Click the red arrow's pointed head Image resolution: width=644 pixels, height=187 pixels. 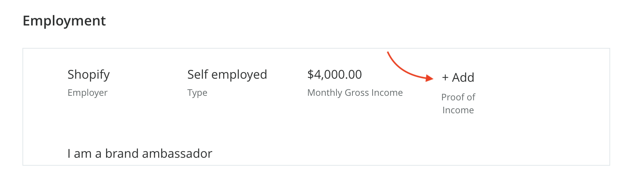(x=430, y=78)
